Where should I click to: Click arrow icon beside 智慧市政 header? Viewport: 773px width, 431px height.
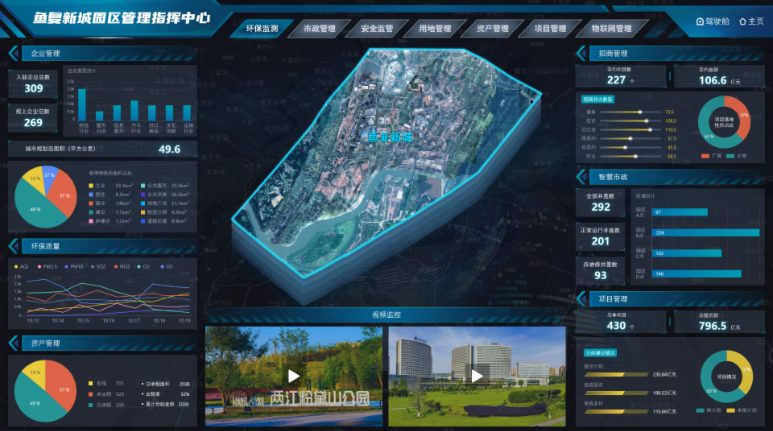[x=583, y=176]
